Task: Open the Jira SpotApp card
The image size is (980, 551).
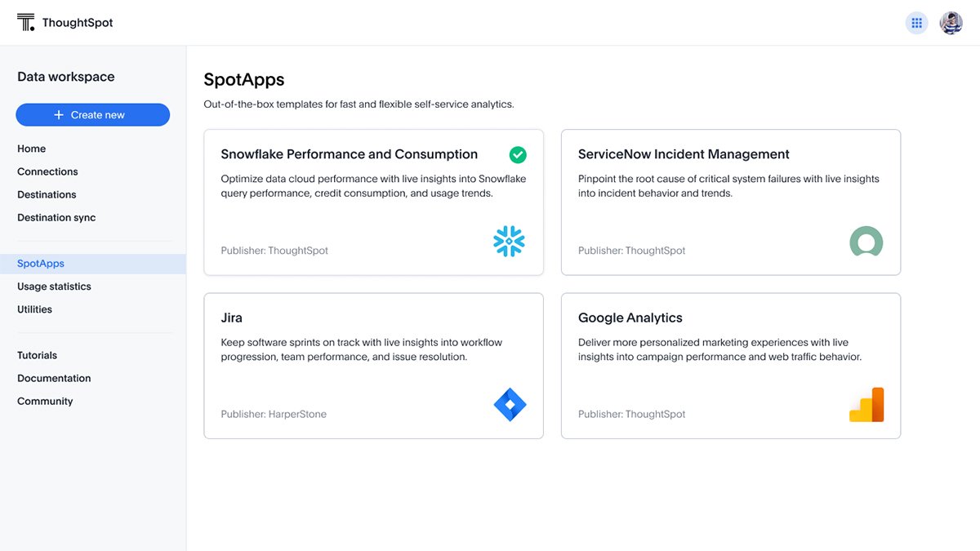Action: 231,318
